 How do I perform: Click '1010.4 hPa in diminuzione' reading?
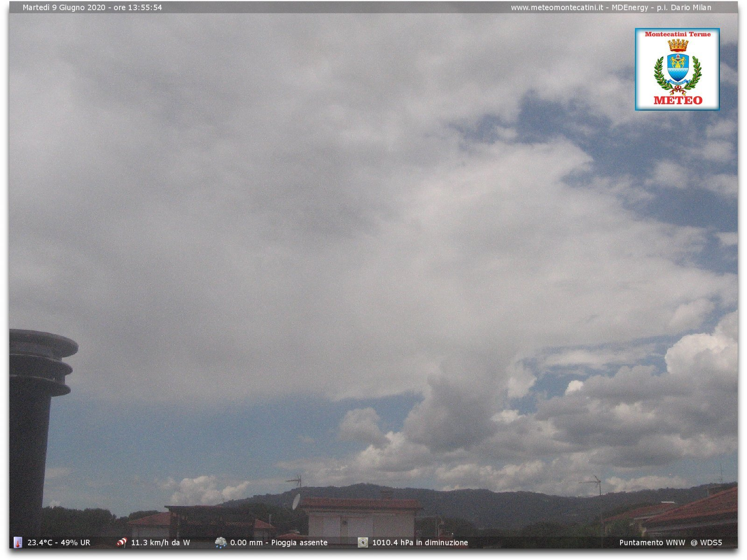click(x=420, y=543)
